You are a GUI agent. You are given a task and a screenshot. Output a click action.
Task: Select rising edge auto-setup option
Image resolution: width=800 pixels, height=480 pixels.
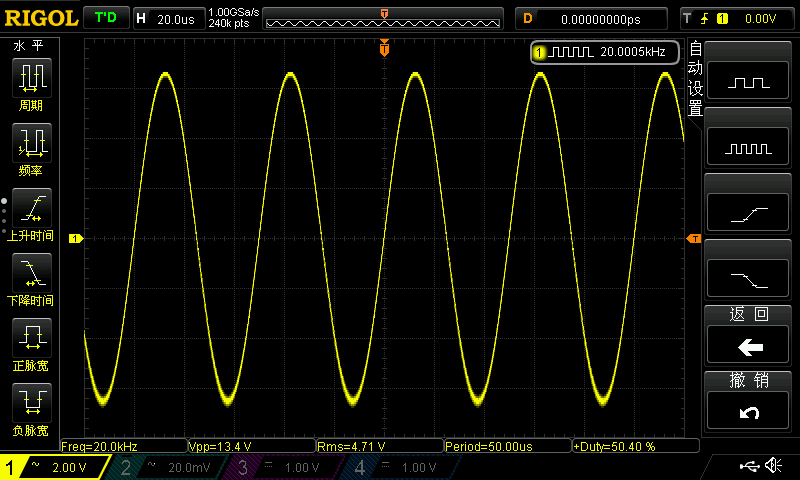(748, 213)
